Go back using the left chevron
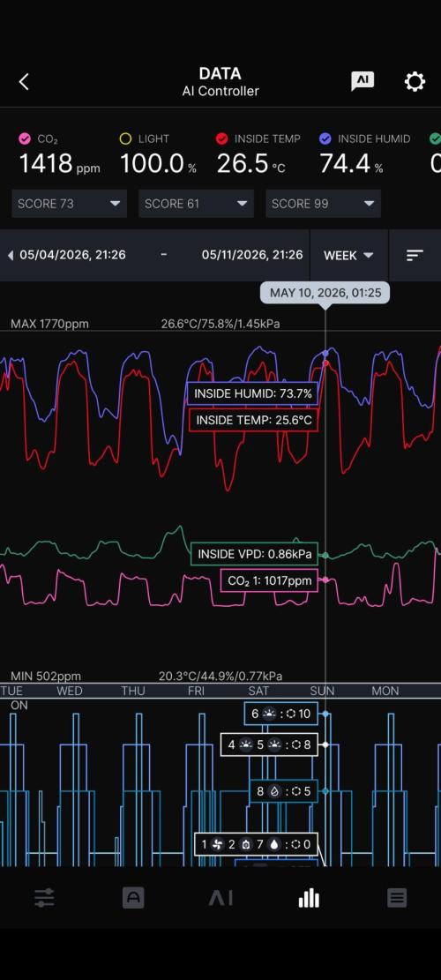The height and width of the screenshot is (980, 441). (24, 82)
